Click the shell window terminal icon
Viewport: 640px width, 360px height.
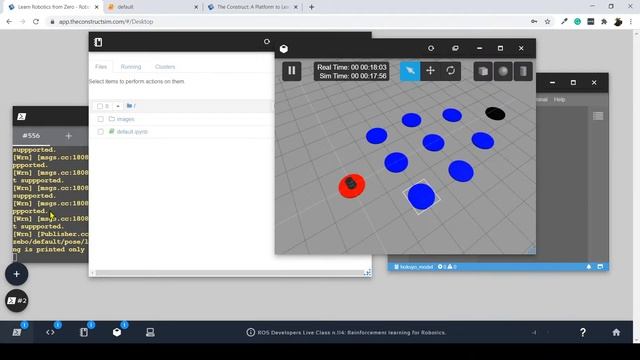point(22,117)
